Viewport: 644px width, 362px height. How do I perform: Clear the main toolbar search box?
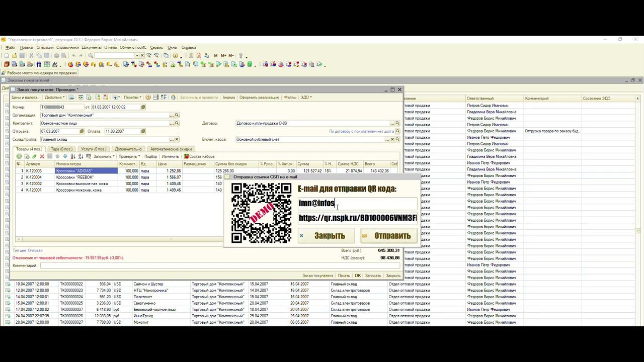(x=142, y=56)
